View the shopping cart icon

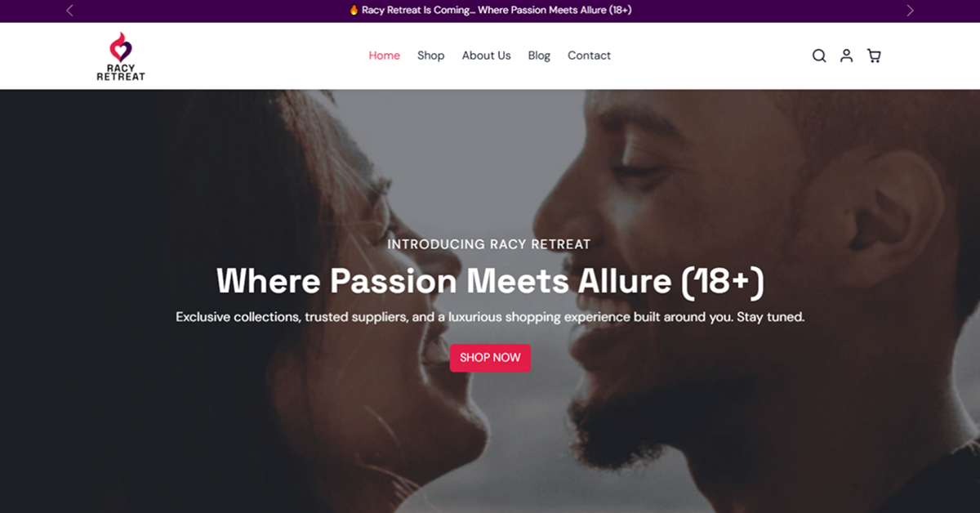(874, 56)
